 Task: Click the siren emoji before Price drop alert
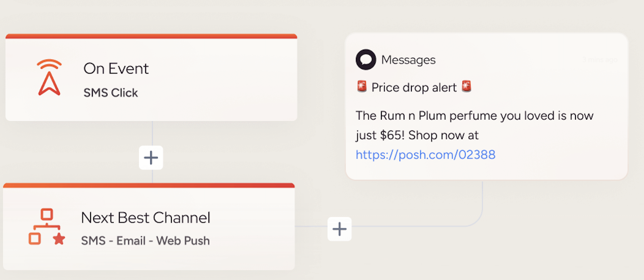tap(362, 87)
